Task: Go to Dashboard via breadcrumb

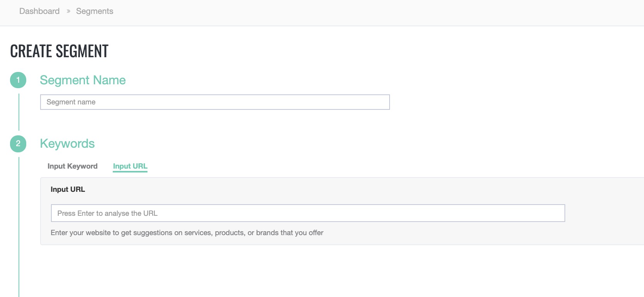Action: pyautogui.click(x=39, y=11)
